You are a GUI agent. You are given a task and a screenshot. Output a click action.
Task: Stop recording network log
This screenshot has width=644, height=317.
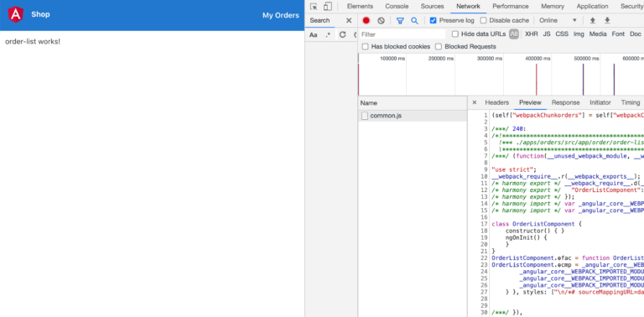(366, 20)
